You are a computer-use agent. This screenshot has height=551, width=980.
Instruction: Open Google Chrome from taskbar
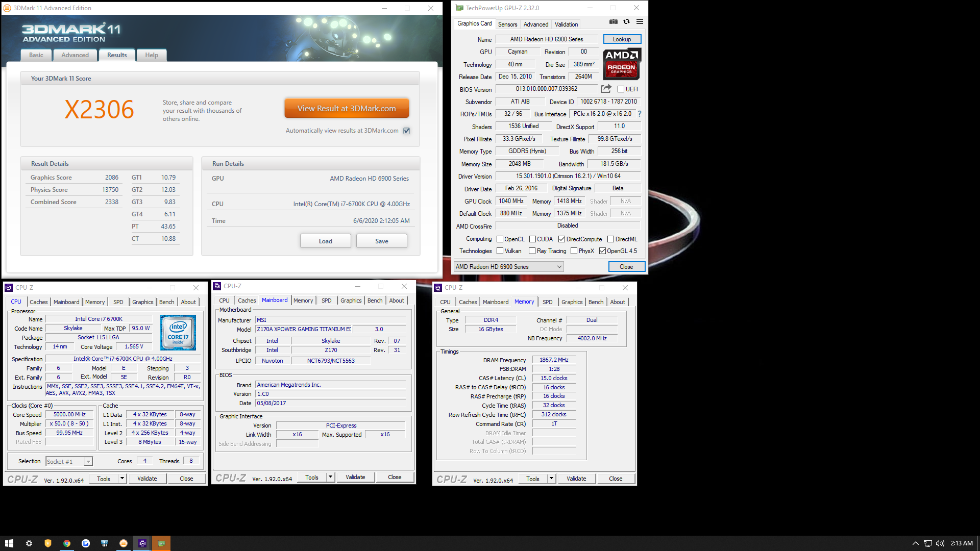[x=67, y=543]
